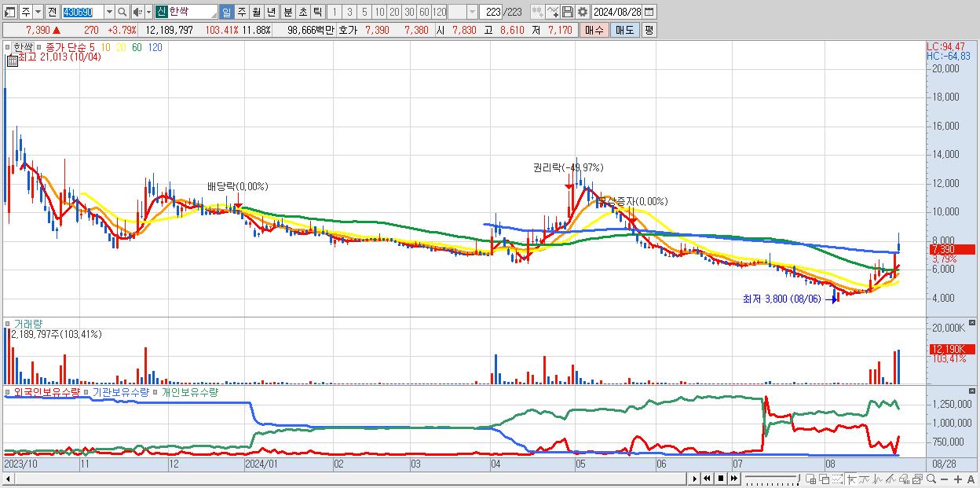The height and width of the screenshot is (488, 980).
Task: Click the dotted range chart icon
Action: [837, 479]
